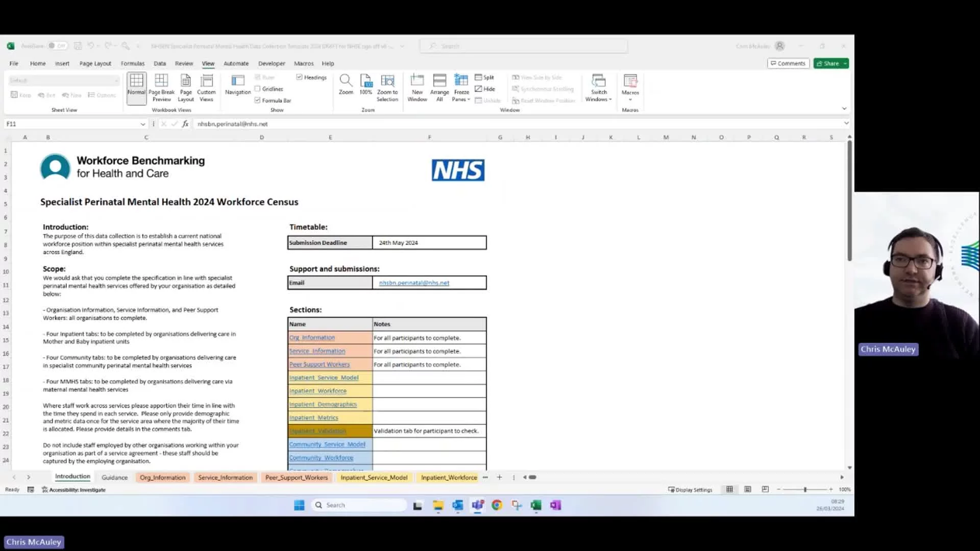The height and width of the screenshot is (551, 980).
Task: Click the vertical scrollbar thumb
Action: point(849,201)
